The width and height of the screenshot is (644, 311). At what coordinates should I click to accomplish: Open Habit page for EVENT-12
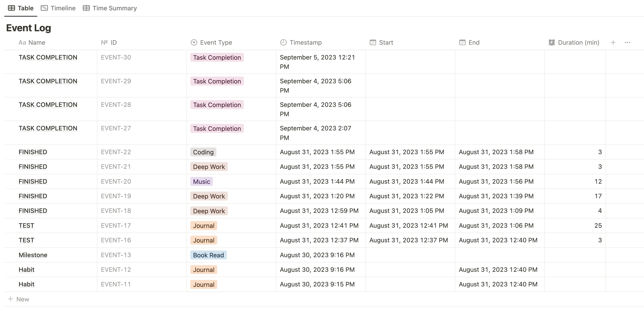pos(26,270)
